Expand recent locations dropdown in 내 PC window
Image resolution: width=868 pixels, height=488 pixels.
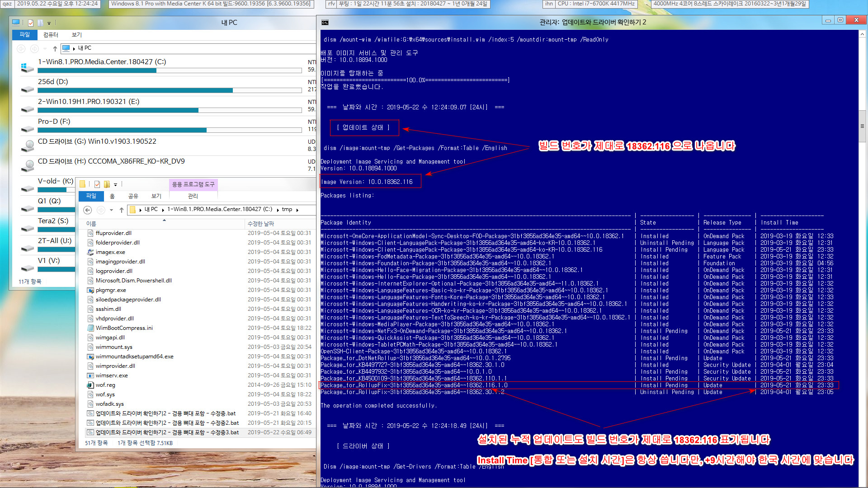(x=45, y=48)
